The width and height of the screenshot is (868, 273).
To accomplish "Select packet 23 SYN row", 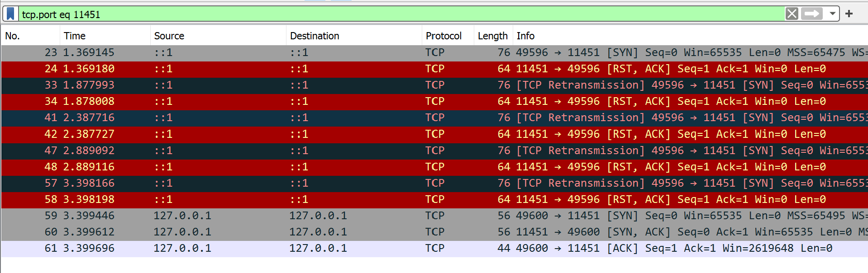I will click(x=434, y=53).
